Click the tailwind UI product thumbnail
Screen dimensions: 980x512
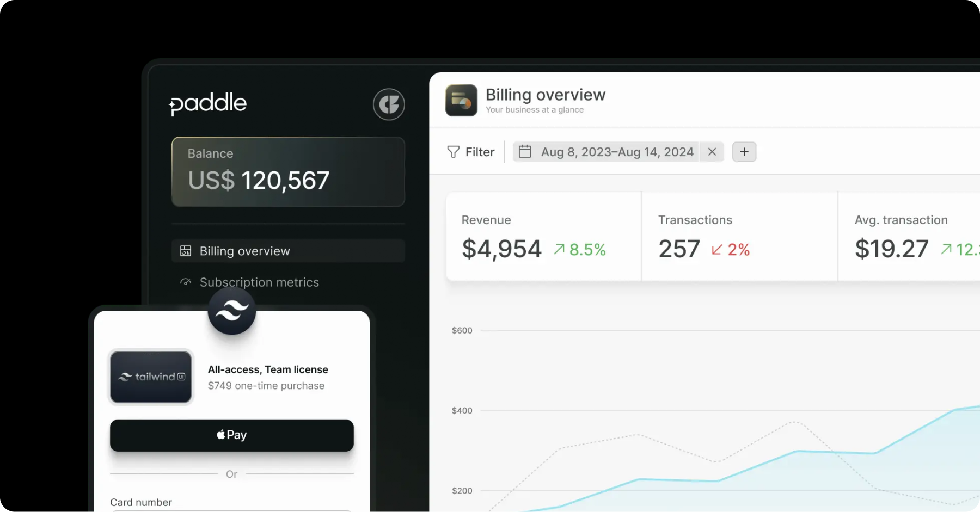151,377
